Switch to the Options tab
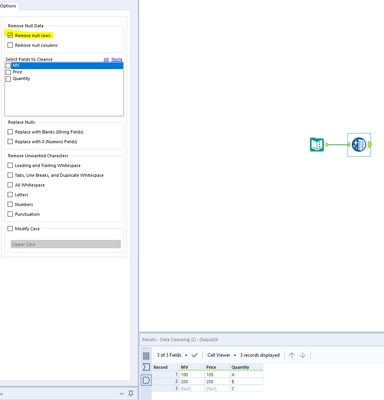Screen dimensions: 384x400 (8, 6)
